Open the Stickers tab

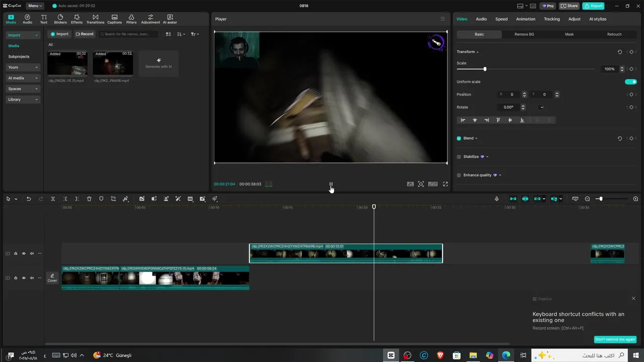tap(60, 19)
